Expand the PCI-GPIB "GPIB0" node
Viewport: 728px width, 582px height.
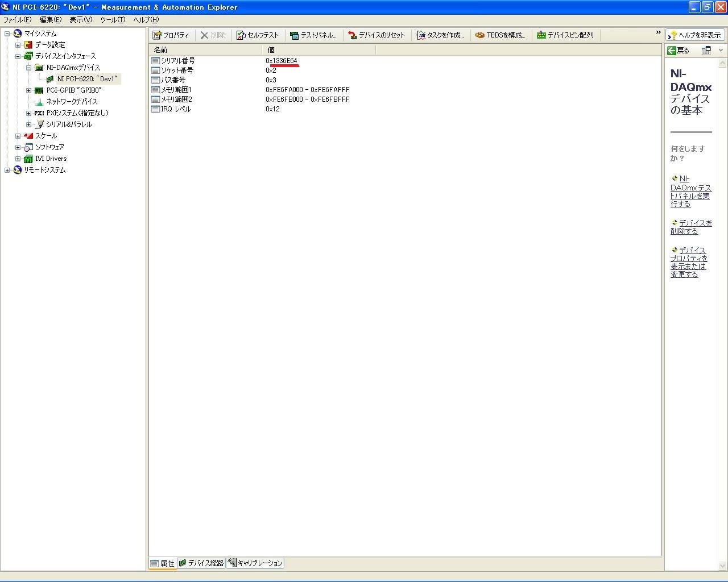pos(28,90)
